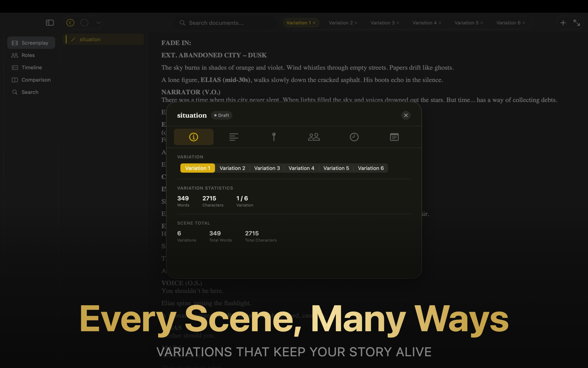Open Timeline in the sidebar
Image resolution: width=588 pixels, height=368 pixels.
point(31,67)
